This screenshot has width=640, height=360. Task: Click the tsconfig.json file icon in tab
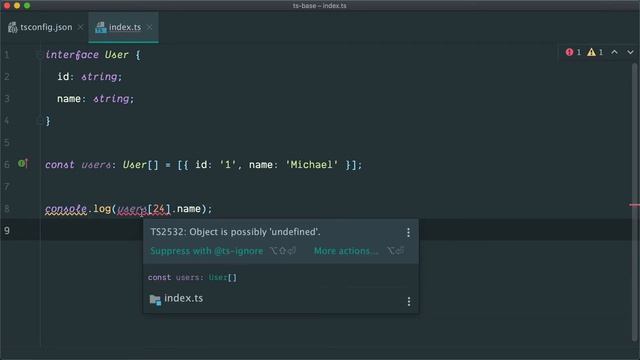click(13, 27)
